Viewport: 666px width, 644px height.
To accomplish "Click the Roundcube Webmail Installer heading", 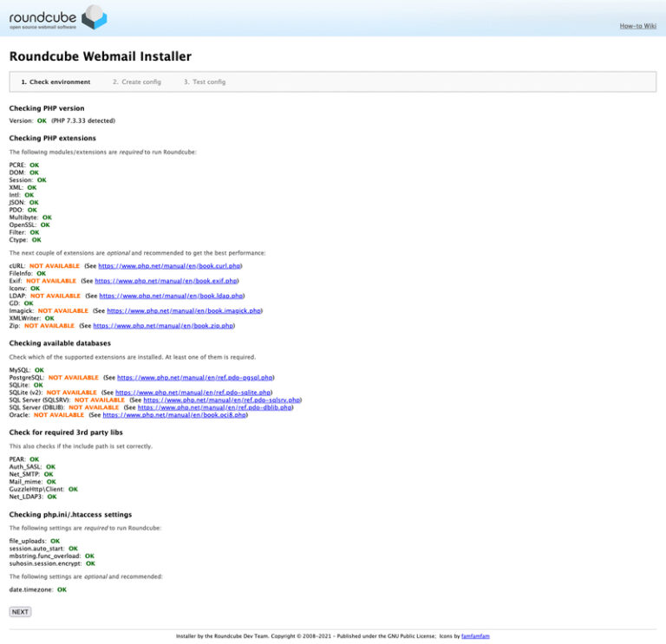I will [100, 57].
